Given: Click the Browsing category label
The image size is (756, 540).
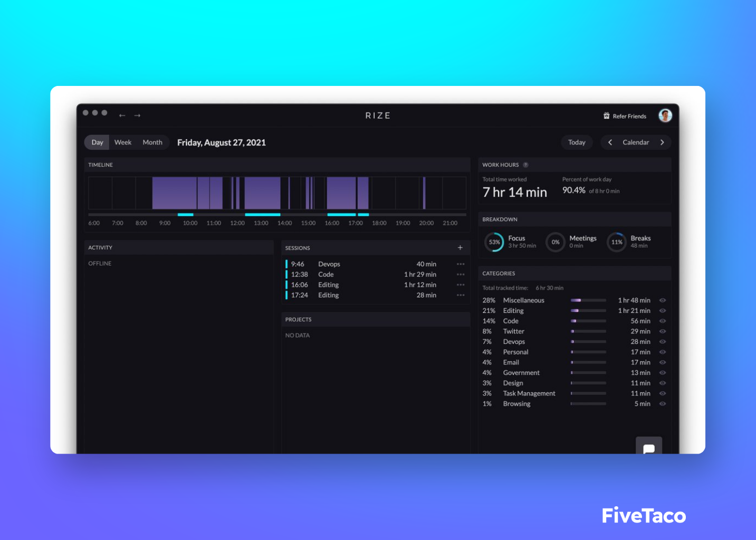Looking at the screenshot, I should [516, 404].
